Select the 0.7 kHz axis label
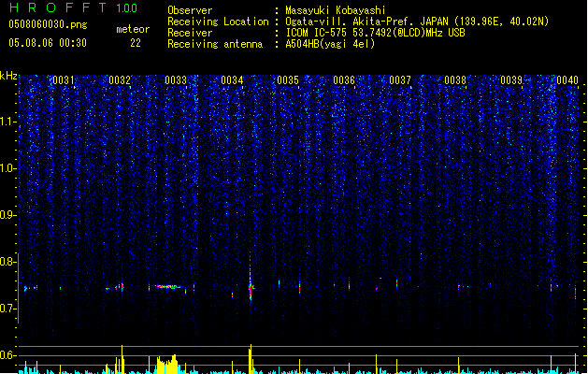 (8, 309)
